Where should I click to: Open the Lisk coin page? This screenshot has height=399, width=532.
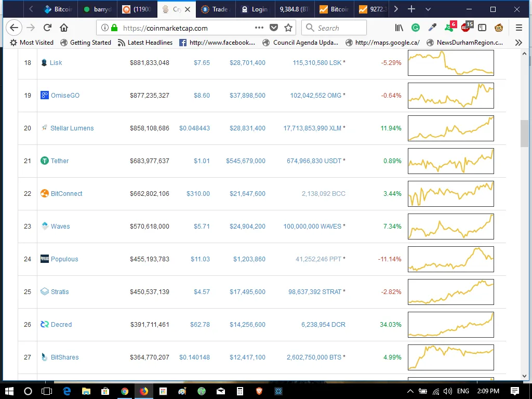point(56,63)
